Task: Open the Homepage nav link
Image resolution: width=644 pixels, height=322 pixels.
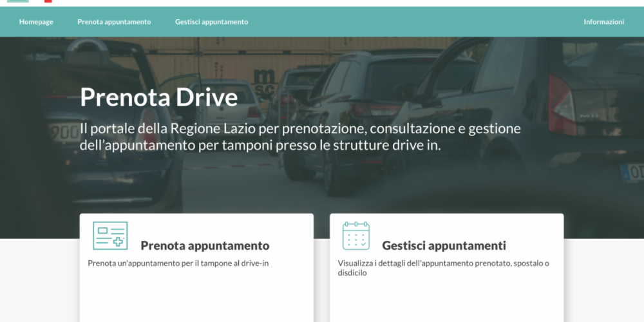Action: click(x=36, y=22)
